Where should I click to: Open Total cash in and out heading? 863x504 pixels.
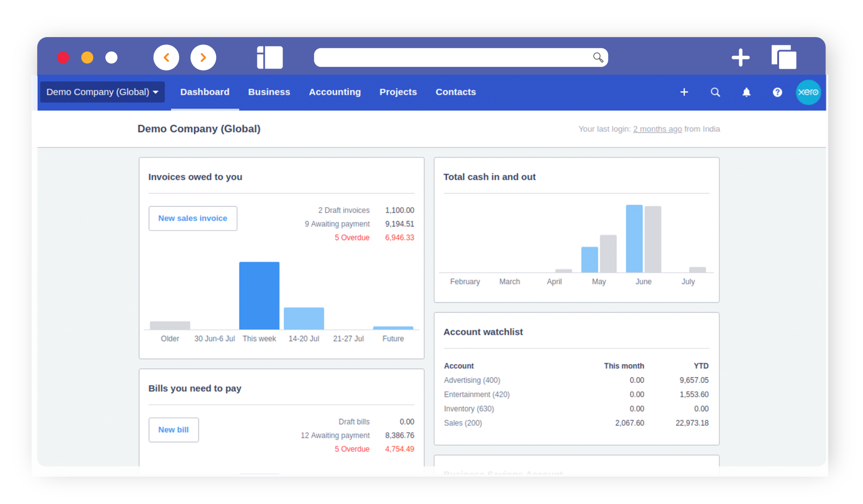(x=489, y=177)
